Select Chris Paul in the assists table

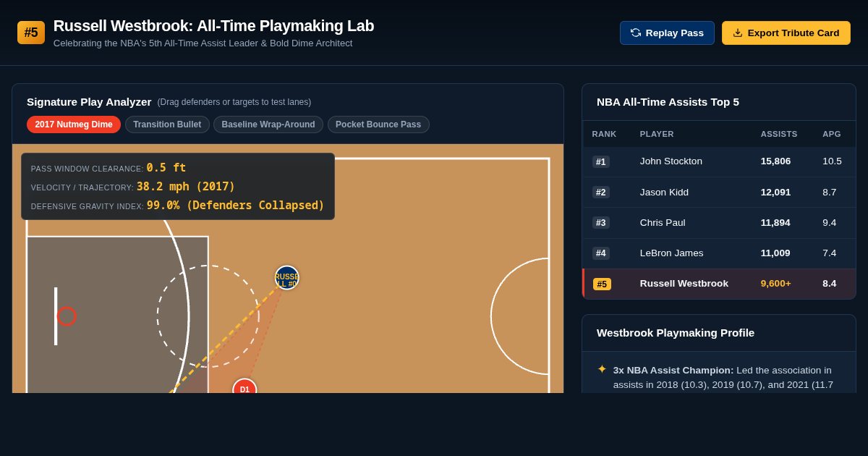(663, 222)
